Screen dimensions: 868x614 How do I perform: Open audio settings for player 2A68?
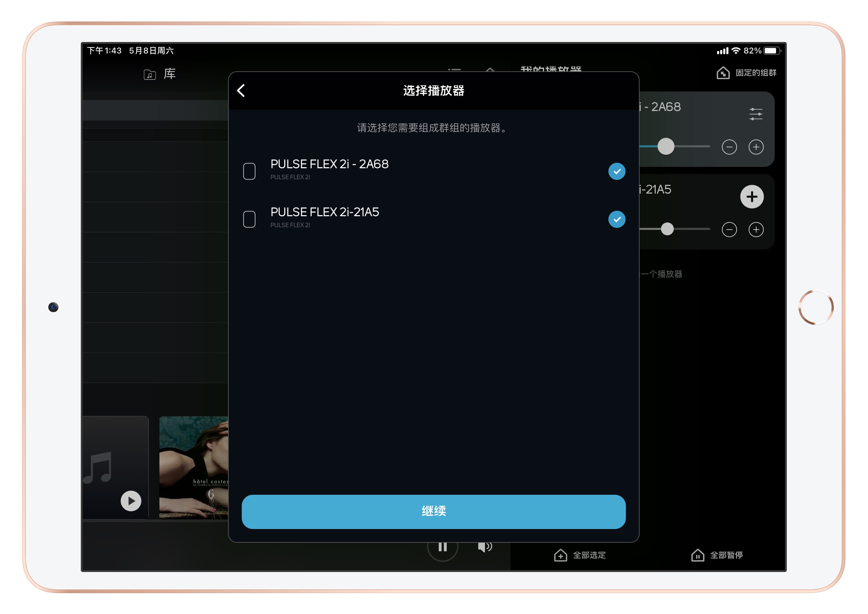757,114
